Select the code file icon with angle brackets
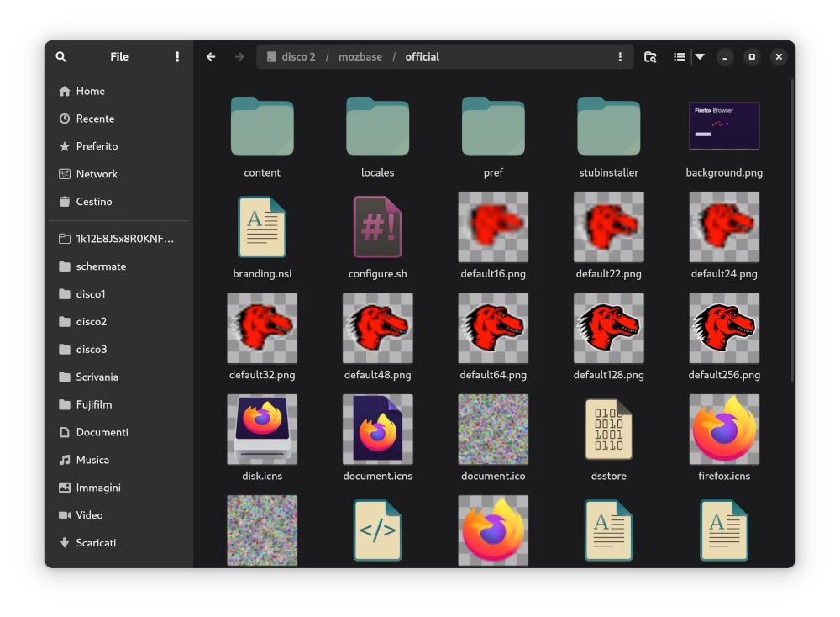The image size is (840, 617). [378, 530]
